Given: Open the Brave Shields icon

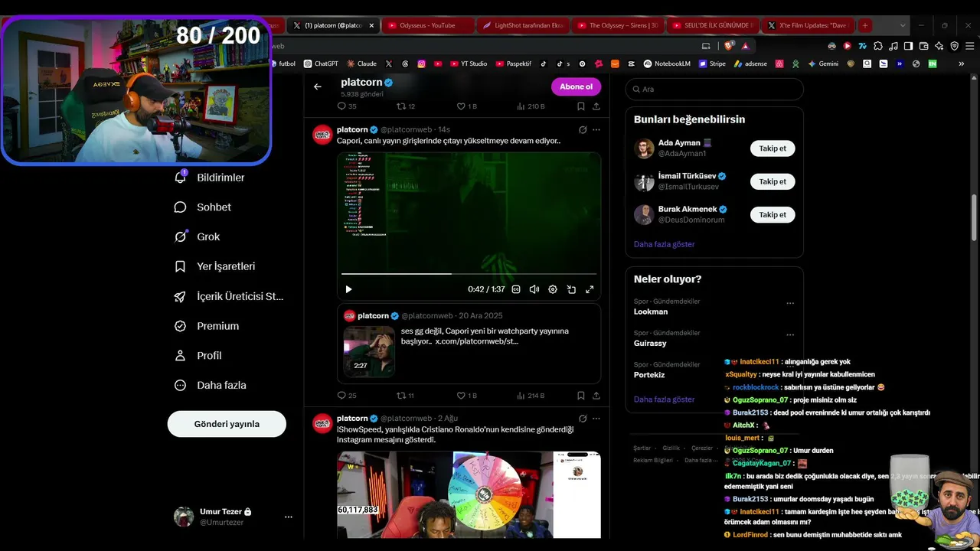Looking at the screenshot, I should click(730, 46).
